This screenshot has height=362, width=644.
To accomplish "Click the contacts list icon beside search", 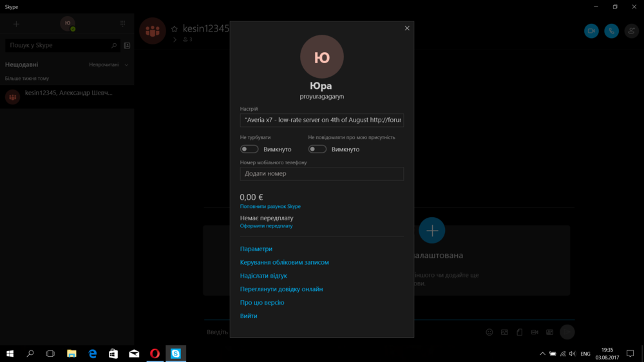I will coord(127,46).
